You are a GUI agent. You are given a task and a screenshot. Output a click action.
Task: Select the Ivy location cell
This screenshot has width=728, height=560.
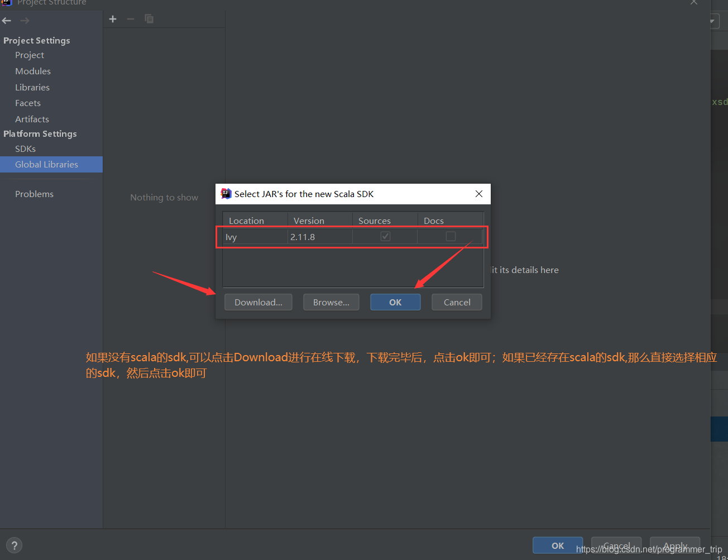255,237
